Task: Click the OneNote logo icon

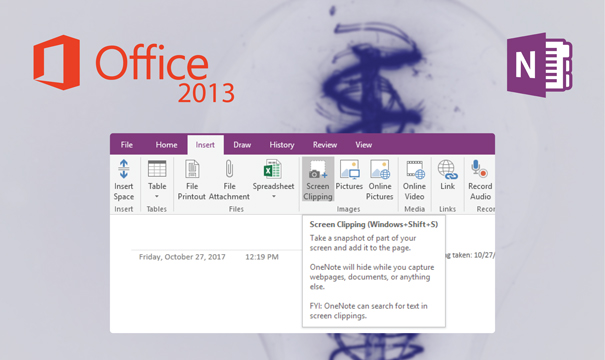Action: click(x=539, y=65)
